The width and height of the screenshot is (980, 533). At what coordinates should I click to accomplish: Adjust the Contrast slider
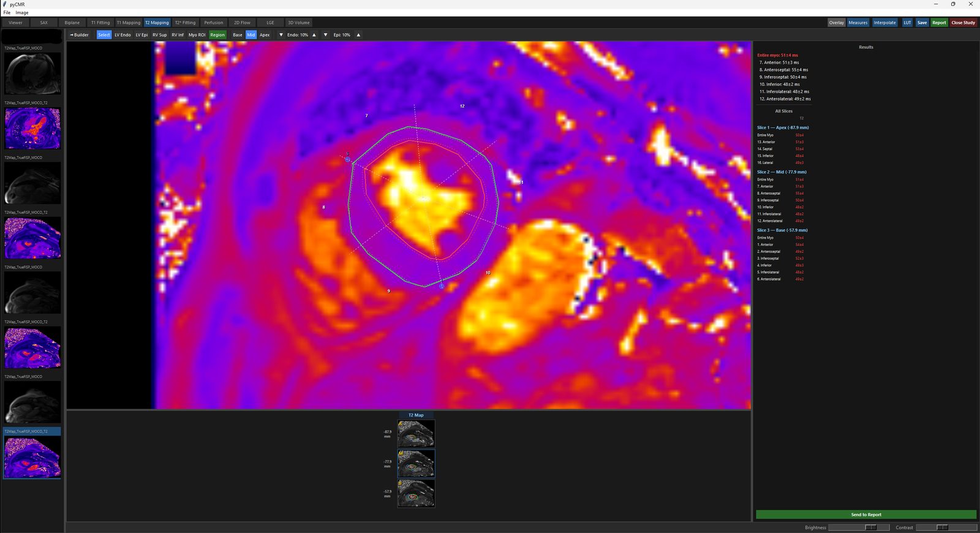pos(946,527)
